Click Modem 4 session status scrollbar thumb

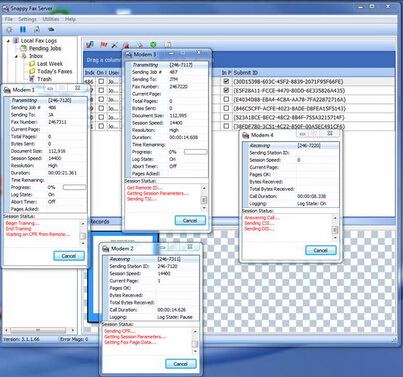[335, 230]
